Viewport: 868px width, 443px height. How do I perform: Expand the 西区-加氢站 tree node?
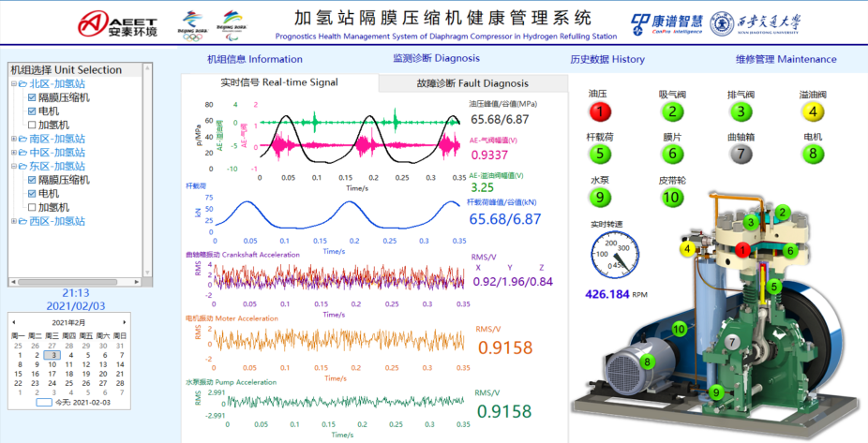[13, 221]
